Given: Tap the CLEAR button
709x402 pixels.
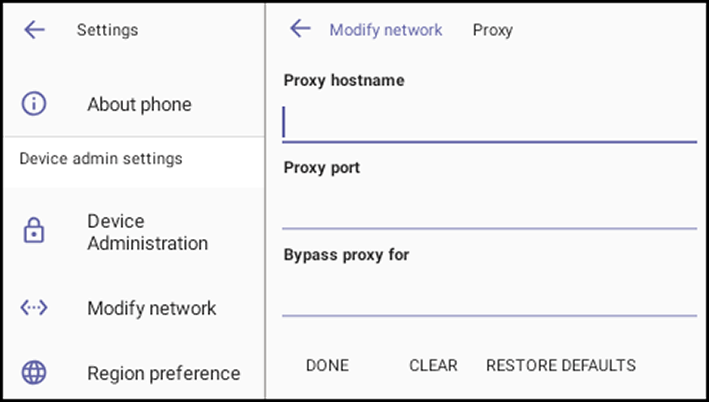Looking at the screenshot, I should [433, 365].
